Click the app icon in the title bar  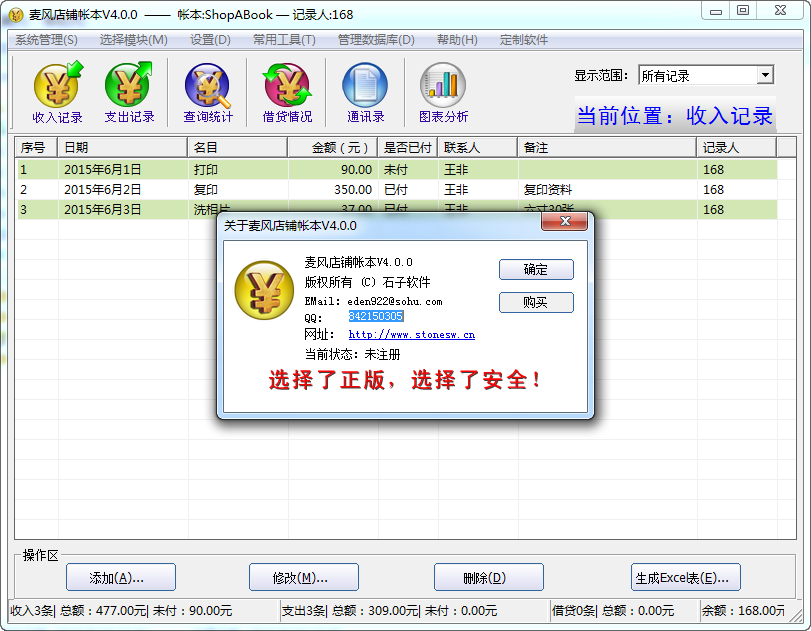(x=16, y=14)
